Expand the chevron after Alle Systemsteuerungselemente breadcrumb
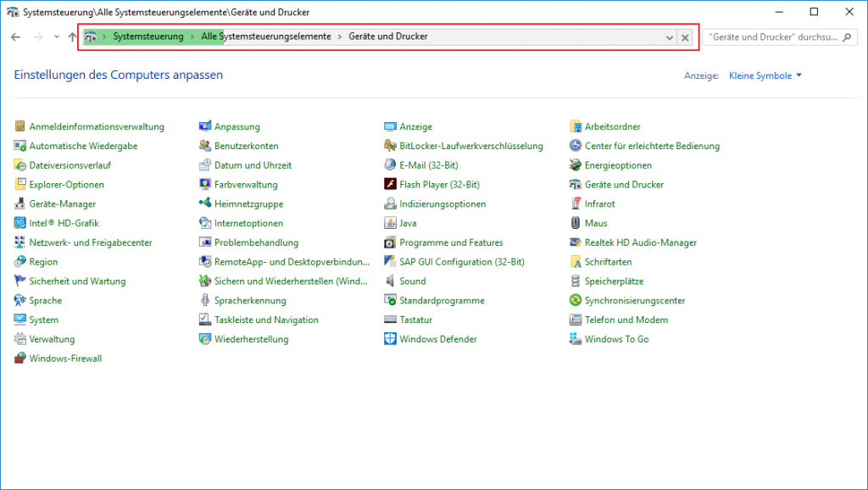868x490 pixels. [x=340, y=36]
